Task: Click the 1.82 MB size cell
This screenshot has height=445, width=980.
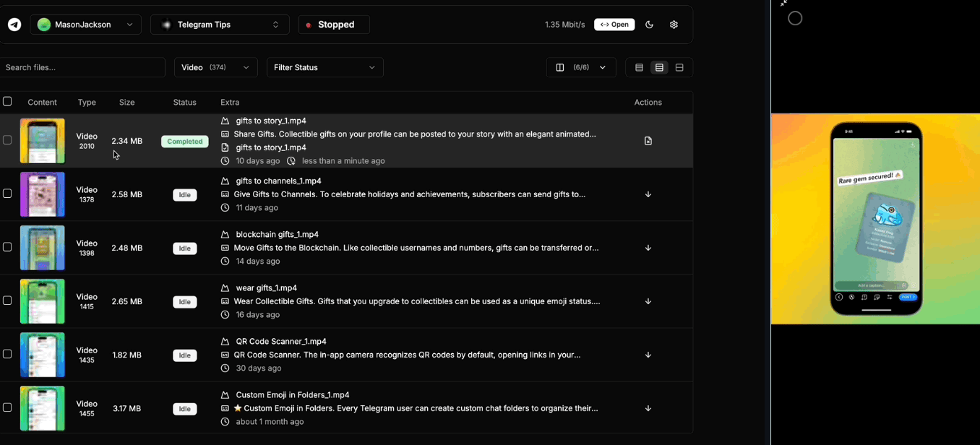Action: (x=127, y=355)
